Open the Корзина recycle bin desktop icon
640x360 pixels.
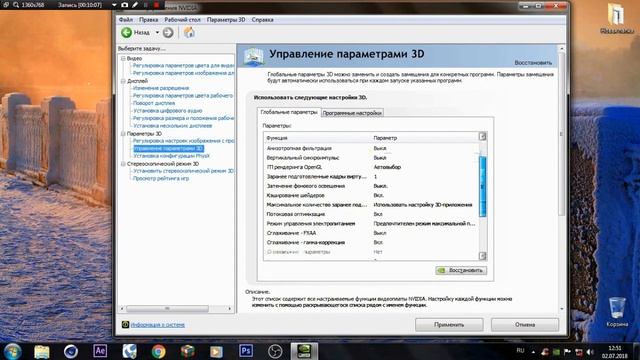[617, 312]
